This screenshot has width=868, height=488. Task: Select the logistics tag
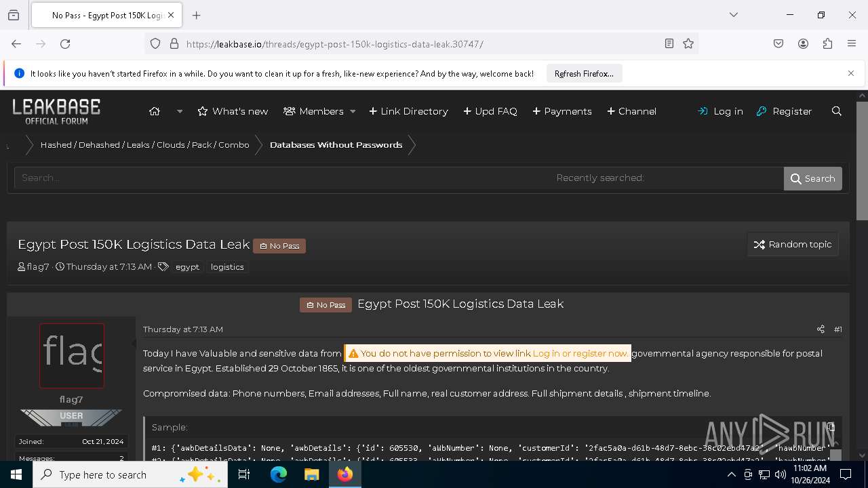pyautogui.click(x=227, y=267)
